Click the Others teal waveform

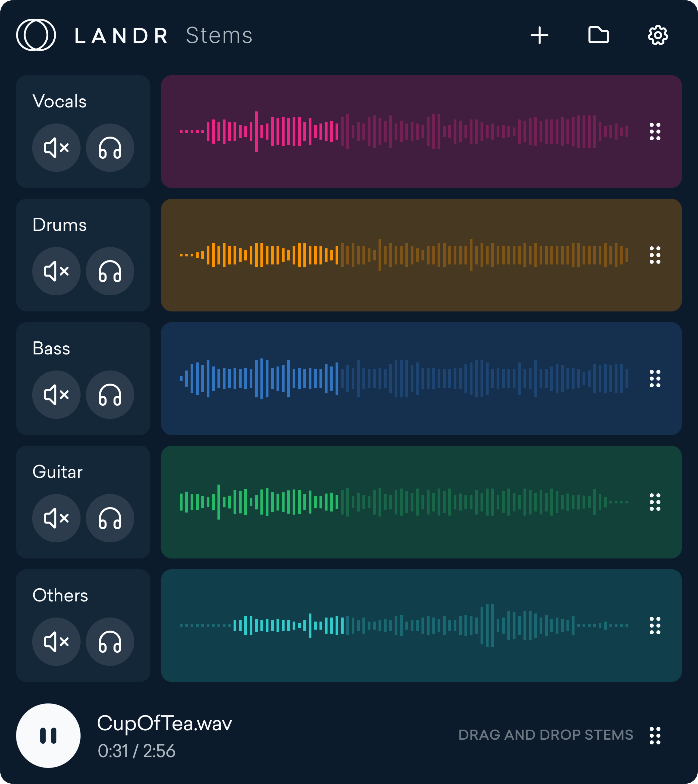(403, 626)
